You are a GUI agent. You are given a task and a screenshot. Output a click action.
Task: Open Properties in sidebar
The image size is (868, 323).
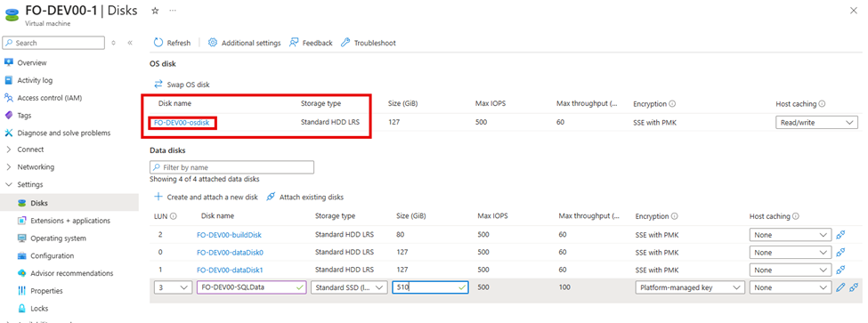point(46,291)
